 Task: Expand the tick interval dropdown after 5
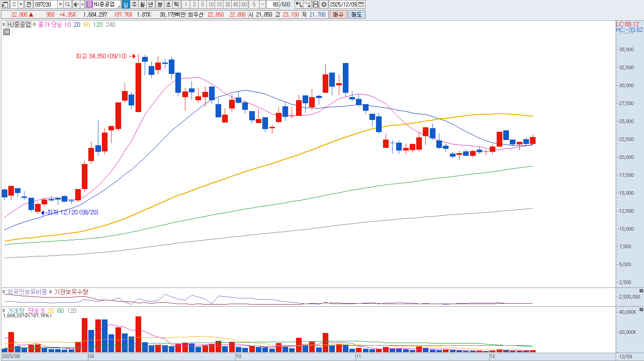[262, 4]
